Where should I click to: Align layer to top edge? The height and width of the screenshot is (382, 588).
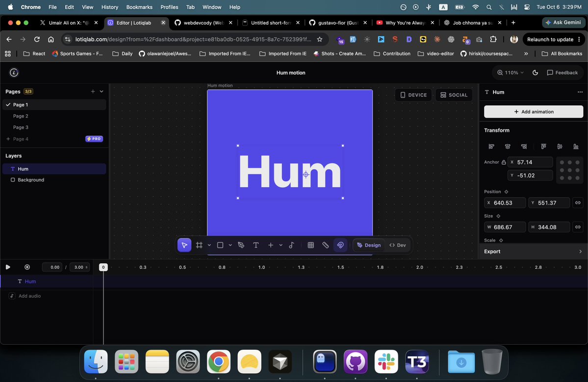[543, 146]
